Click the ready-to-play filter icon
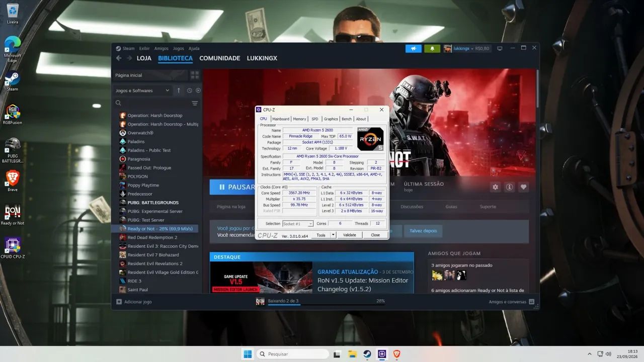The width and height of the screenshot is (644, 362). click(x=198, y=90)
